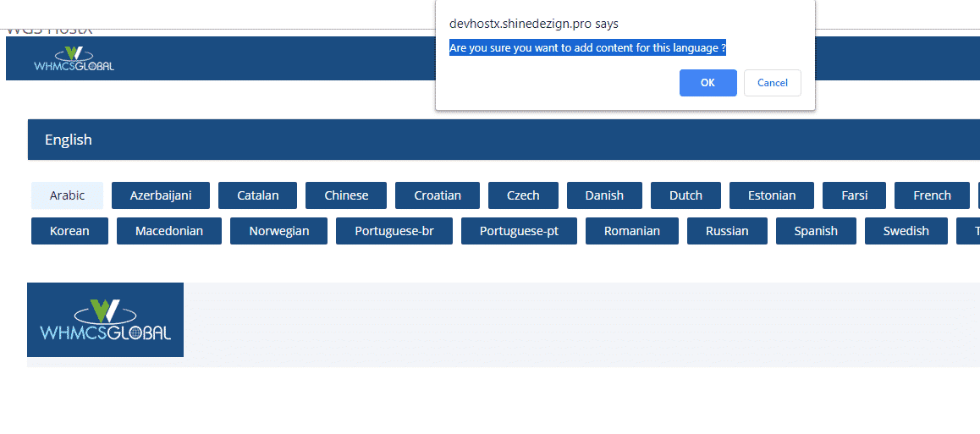Cancel the add content dialog
The width and height of the screenshot is (980, 434).
[x=772, y=83]
